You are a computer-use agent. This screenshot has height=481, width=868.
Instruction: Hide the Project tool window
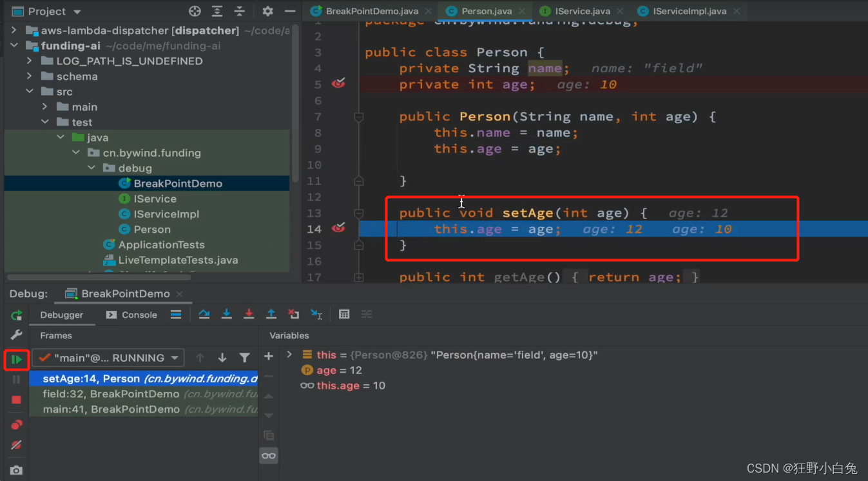pos(291,12)
